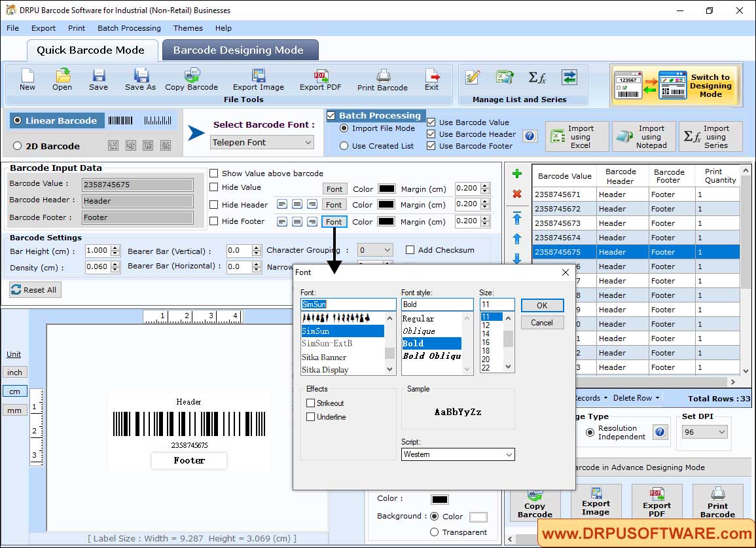Click Export PDF in the File Tools toolbar
756x548 pixels.
click(x=320, y=79)
